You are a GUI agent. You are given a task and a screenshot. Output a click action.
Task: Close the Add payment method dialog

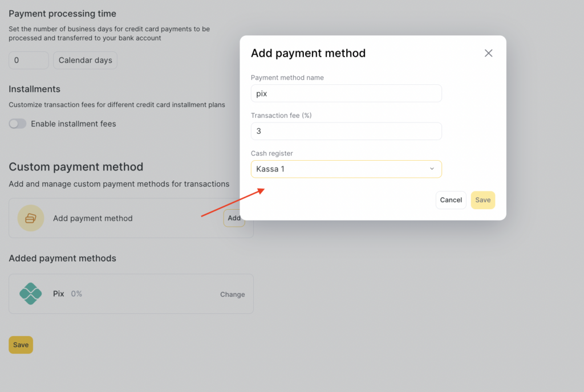point(488,53)
